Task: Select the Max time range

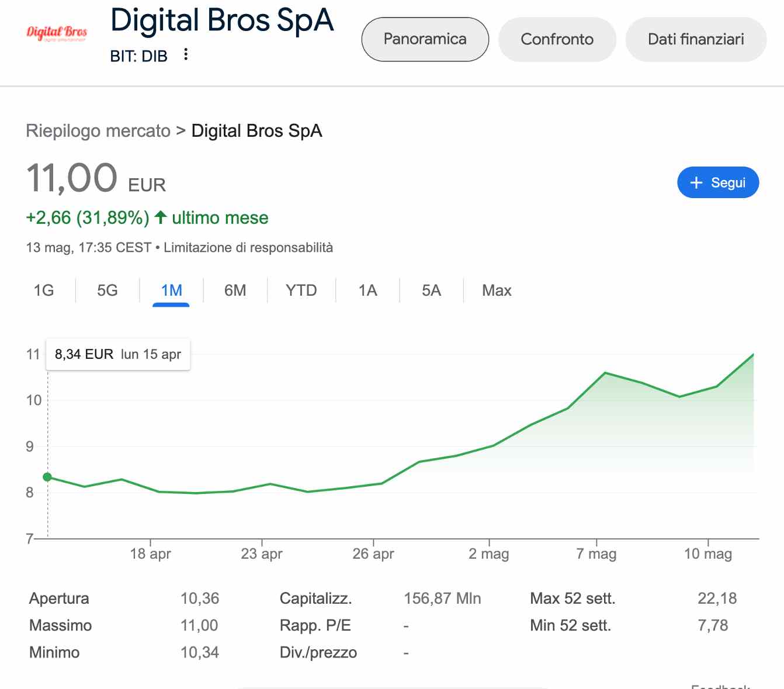Action: (x=497, y=290)
